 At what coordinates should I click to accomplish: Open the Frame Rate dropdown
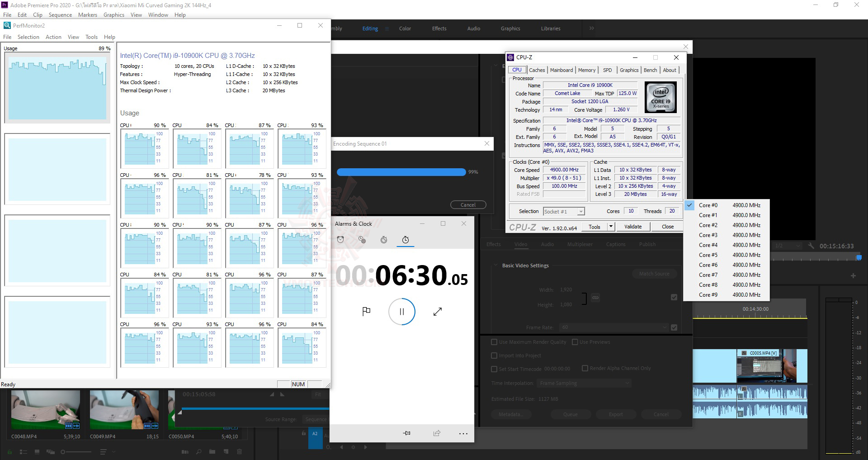(614, 327)
